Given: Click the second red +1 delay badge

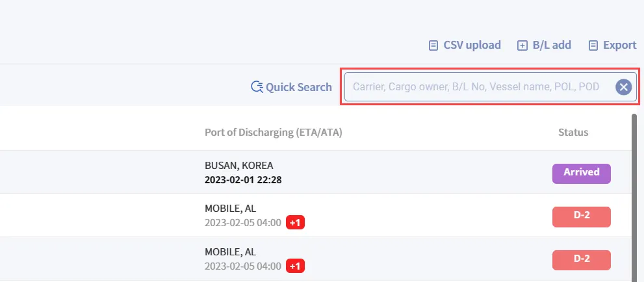Looking at the screenshot, I should pyautogui.click(x=295, y=266).
